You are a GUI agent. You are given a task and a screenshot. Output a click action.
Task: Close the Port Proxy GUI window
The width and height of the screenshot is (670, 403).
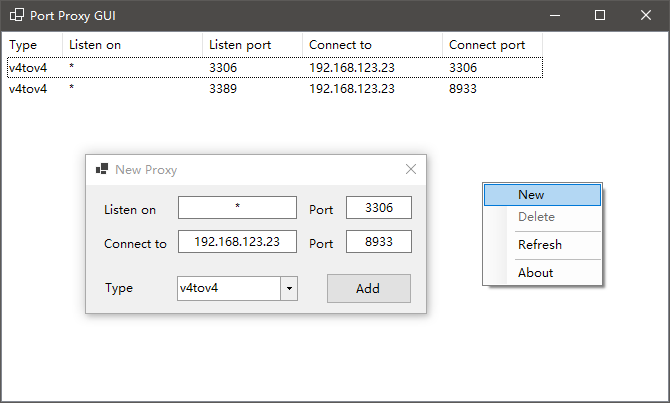coord(646,15)
